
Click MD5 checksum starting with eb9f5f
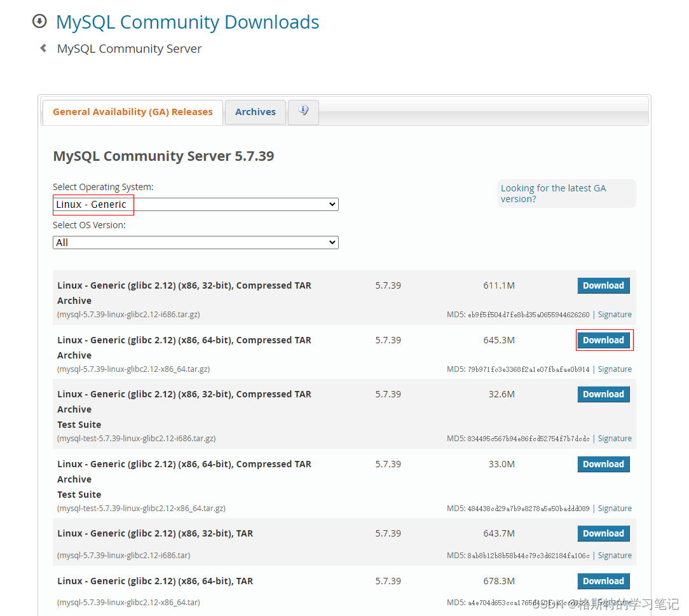pos(529,315)
